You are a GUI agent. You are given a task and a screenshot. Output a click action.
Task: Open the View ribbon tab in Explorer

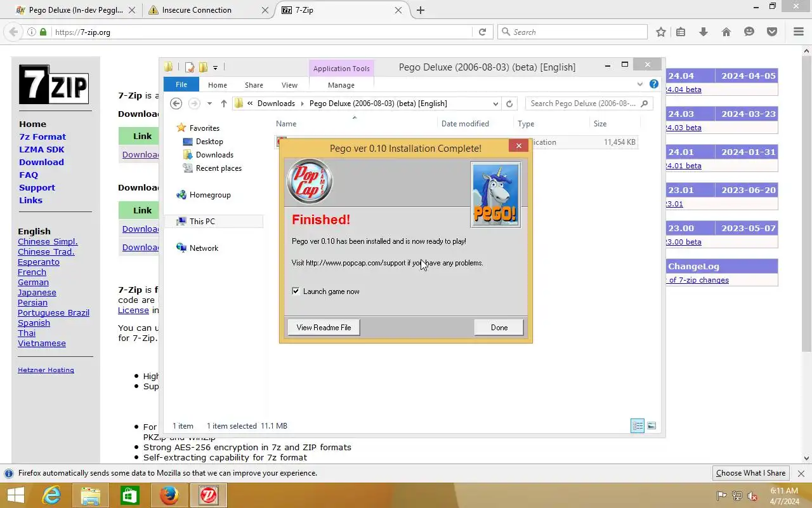[289, 85]
